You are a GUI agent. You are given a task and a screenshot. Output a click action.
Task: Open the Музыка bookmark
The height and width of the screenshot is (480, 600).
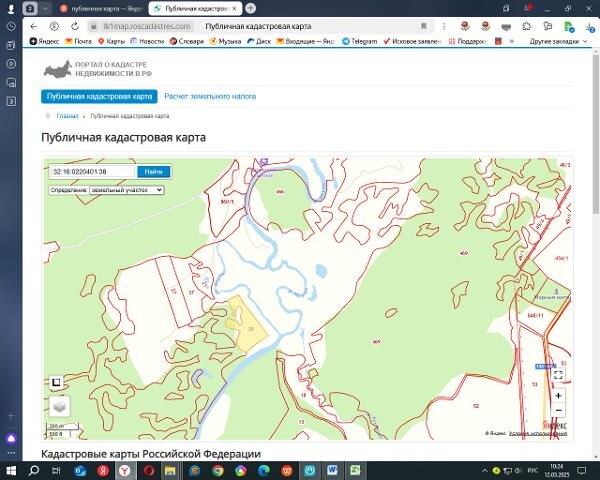225,41
